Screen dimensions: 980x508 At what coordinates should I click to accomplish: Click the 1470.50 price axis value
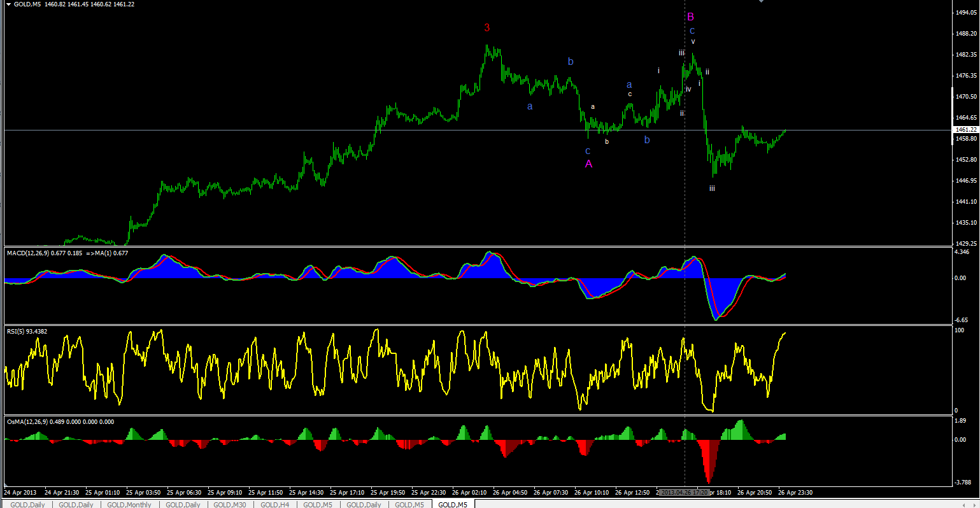(966, 97)
